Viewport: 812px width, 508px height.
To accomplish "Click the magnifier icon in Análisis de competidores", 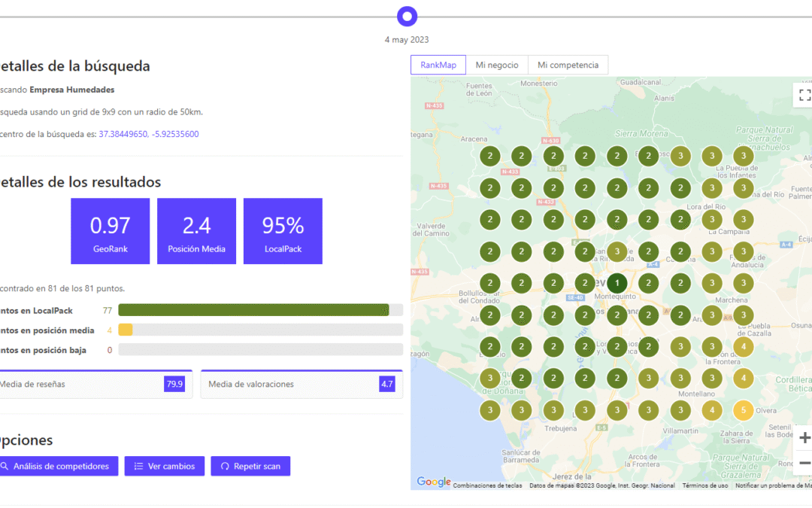I will [5, 466].
